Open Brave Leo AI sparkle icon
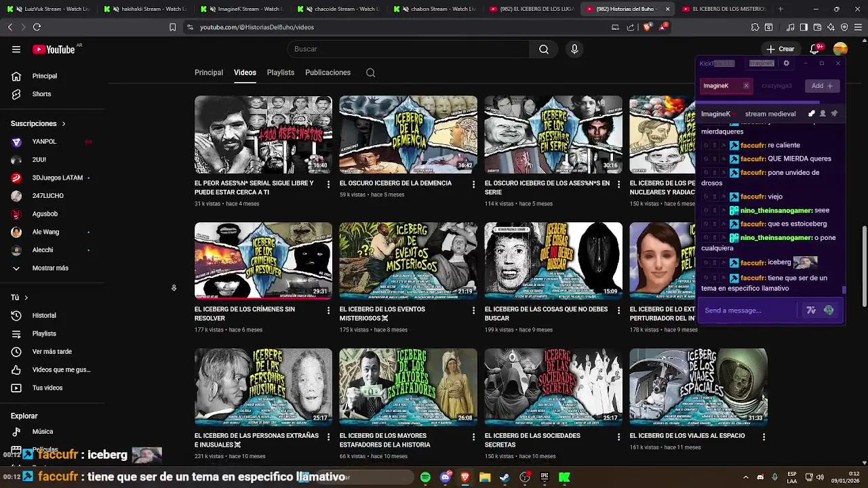 pos(831,27)
